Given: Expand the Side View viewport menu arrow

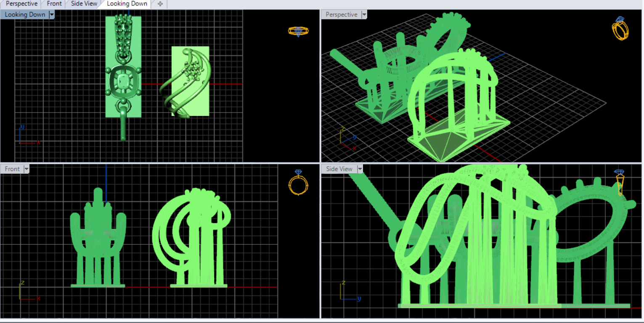Looking at the screenshot, I should click(x=360, y=169).
